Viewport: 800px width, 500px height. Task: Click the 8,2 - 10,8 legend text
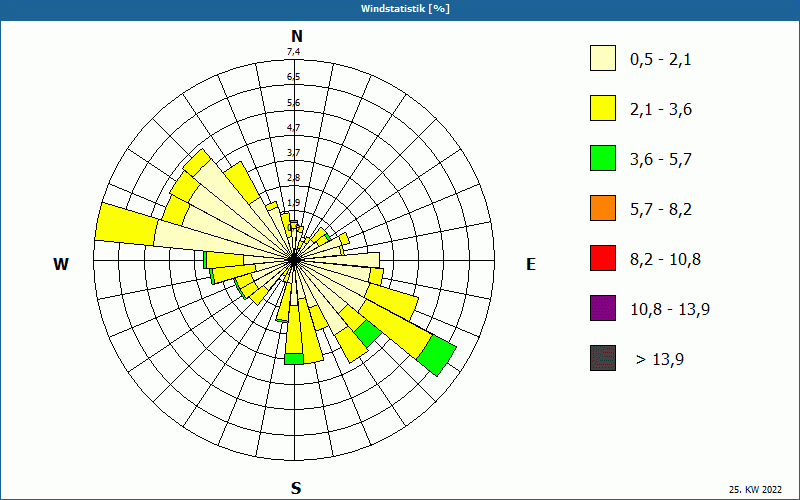pyautogui.click(x=666, y=260)
